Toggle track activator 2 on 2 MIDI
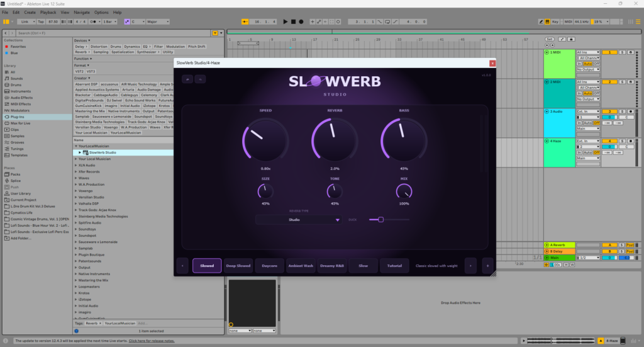Image resolution: width=644 pixels, height=347 pixels. pos(609,82)
